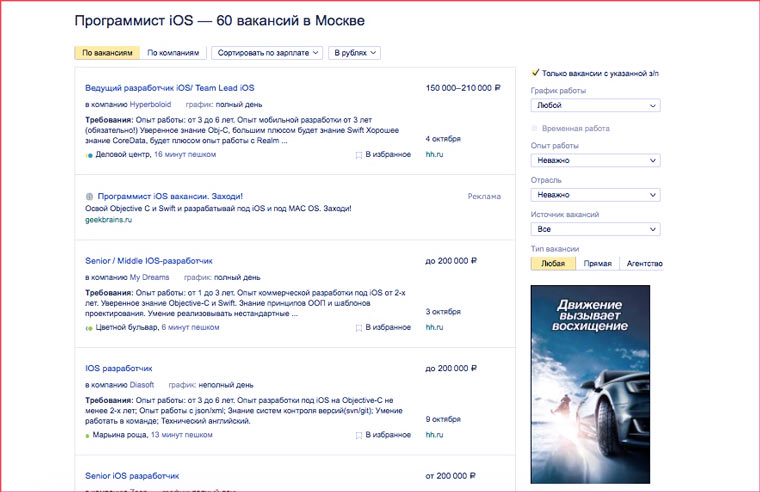Image resolution: width=760 pixels, height=492 pixels.
Task: Expand the Опыт работы dropdown
Action: click(x=595, y=160)
